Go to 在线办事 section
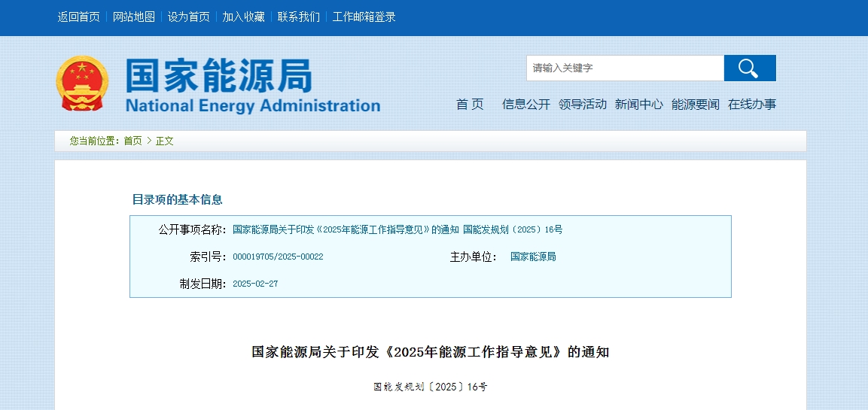 752,105
